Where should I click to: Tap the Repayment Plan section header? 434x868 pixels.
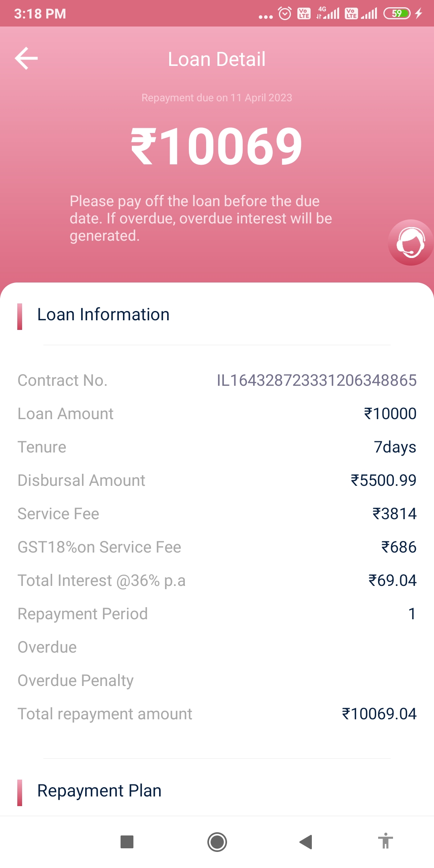pos(99,791)
